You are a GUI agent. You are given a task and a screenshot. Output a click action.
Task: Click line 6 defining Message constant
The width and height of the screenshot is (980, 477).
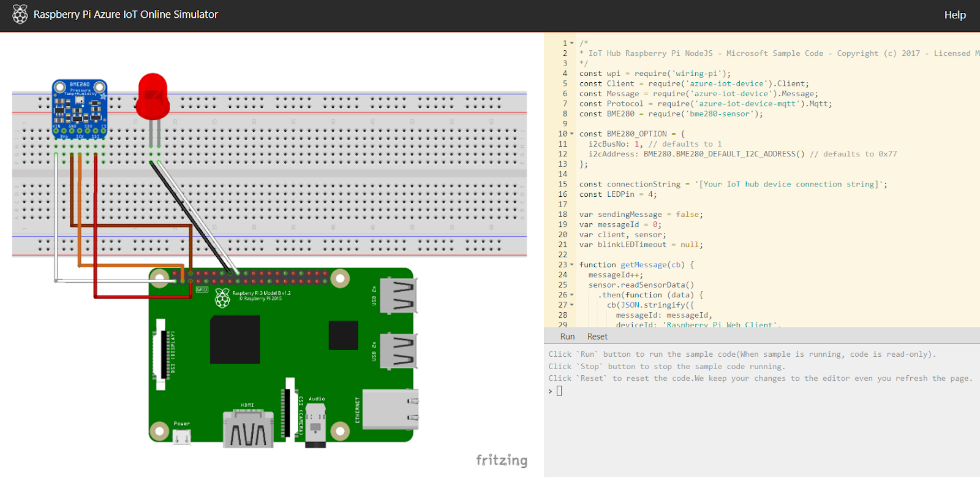click(x=699, y=94)
